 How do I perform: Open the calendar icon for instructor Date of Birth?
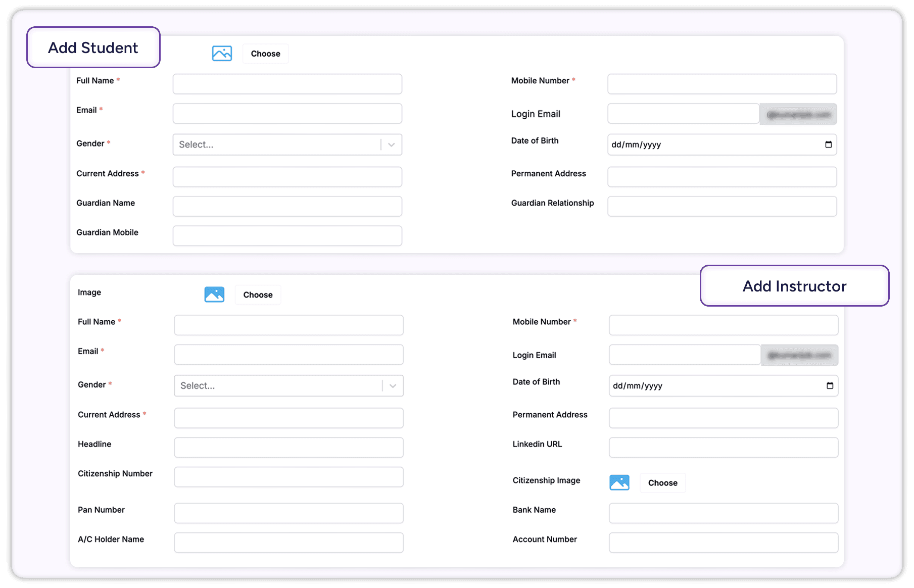[829, 385]
